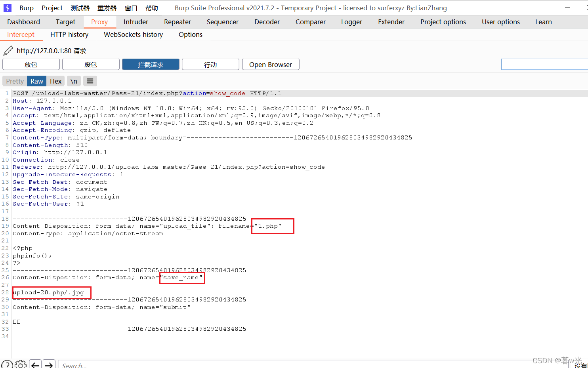The image size is (588, 368).
Task: Click the Sec-Fetch-Site: same-origin header
Action: 66,197
